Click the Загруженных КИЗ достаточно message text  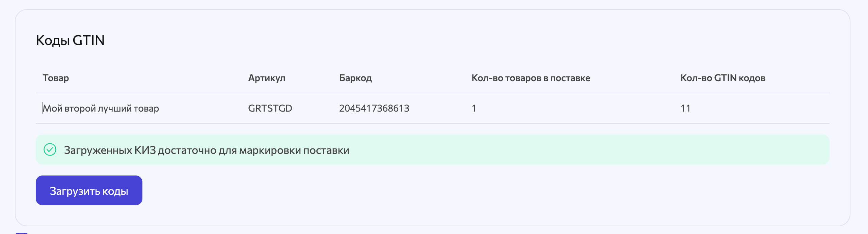pos(207,150)
